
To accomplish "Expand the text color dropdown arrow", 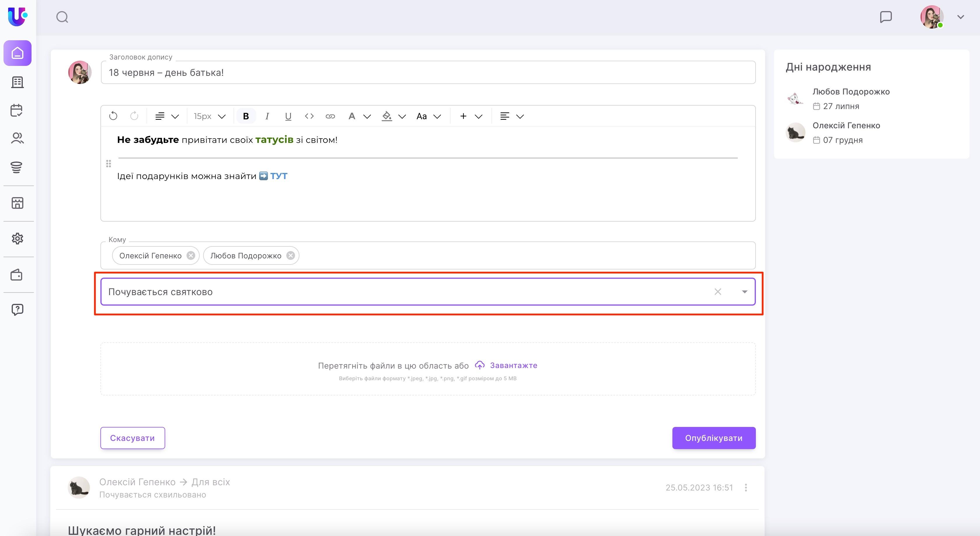I will point(367,116).
